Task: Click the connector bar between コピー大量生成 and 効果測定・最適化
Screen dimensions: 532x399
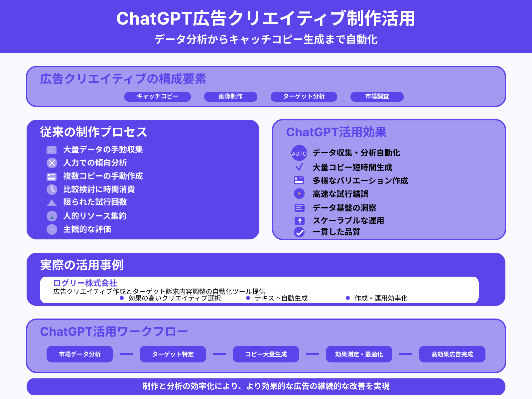Action: click(x=313, y=354)
